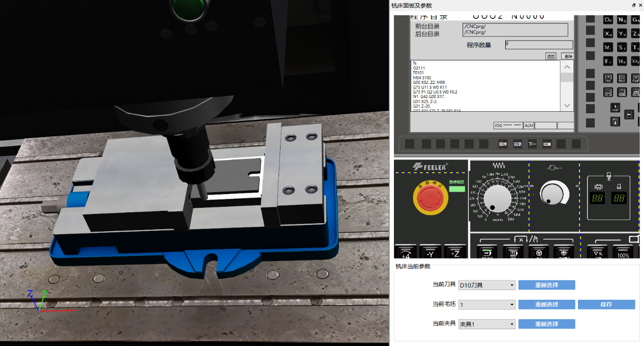Click the 目录 softkey
Screen dimensions: 644x346
(x=517, y=144)
